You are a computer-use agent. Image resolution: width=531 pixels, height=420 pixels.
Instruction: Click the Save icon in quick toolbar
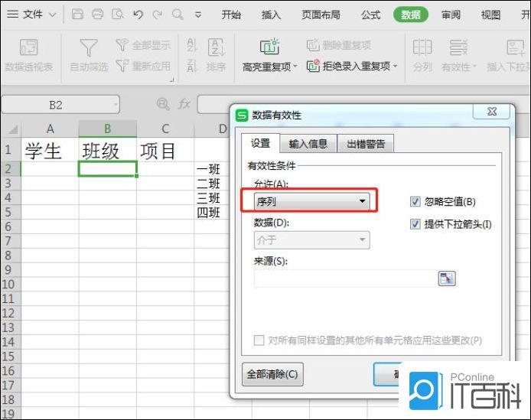tap(77, 15)
